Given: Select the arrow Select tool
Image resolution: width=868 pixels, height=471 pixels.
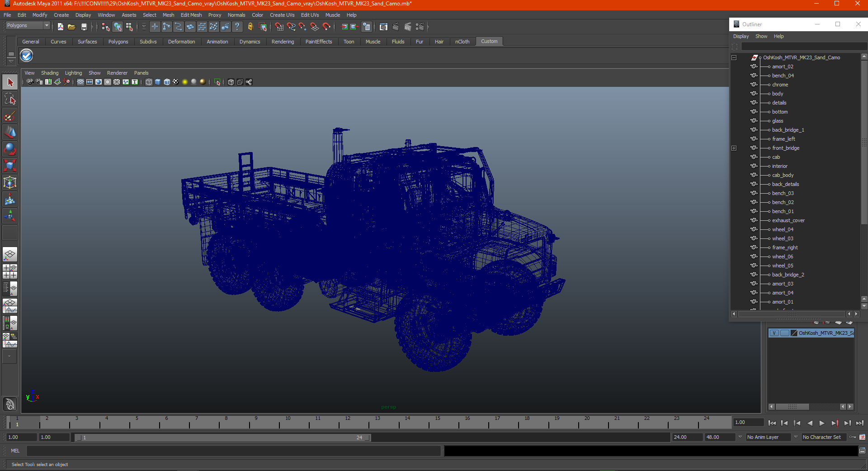Looking at the screenshot, I should point(10,82).
